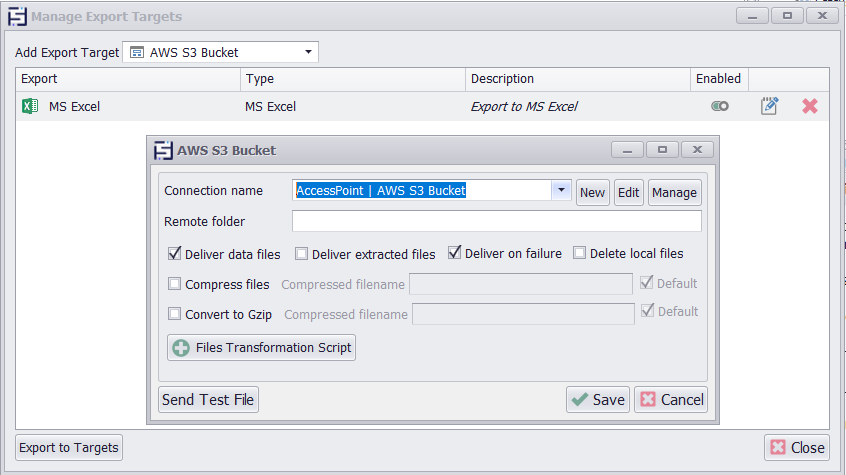Toggle the Enabled switch for MS Excel

(720, 106)
